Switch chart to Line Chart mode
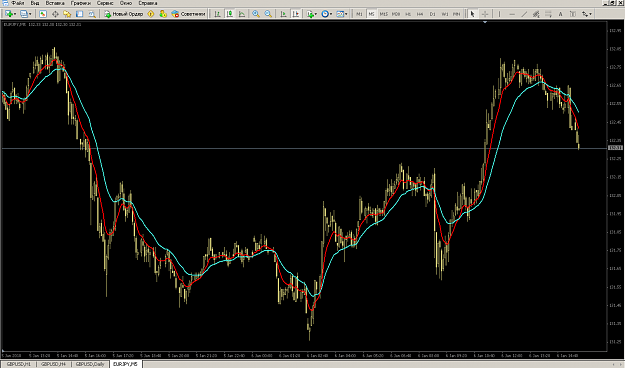 (x=242, y=14)
